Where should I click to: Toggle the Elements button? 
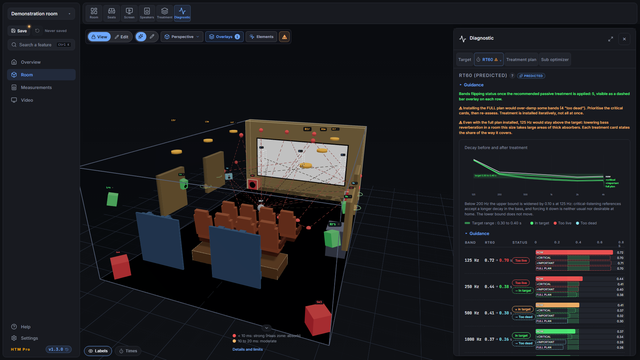point(261,37)
